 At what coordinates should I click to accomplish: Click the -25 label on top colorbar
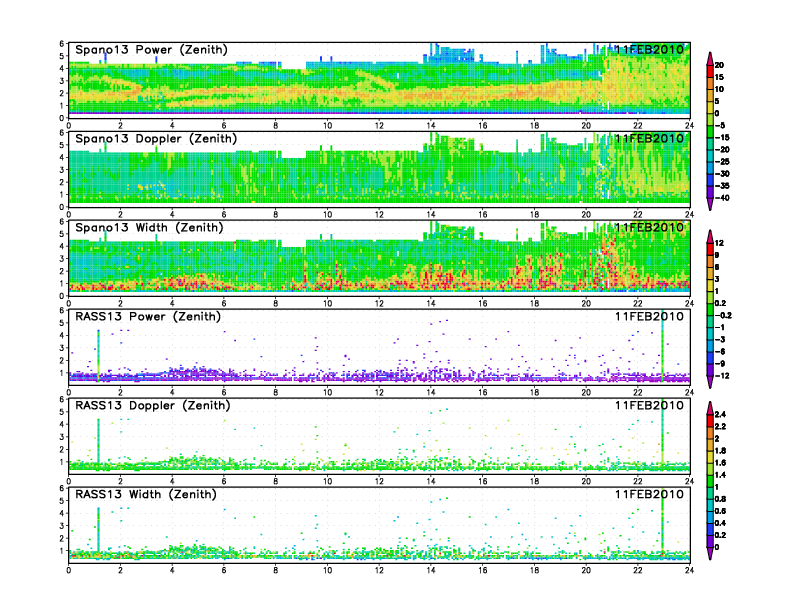tap(722, 162)
